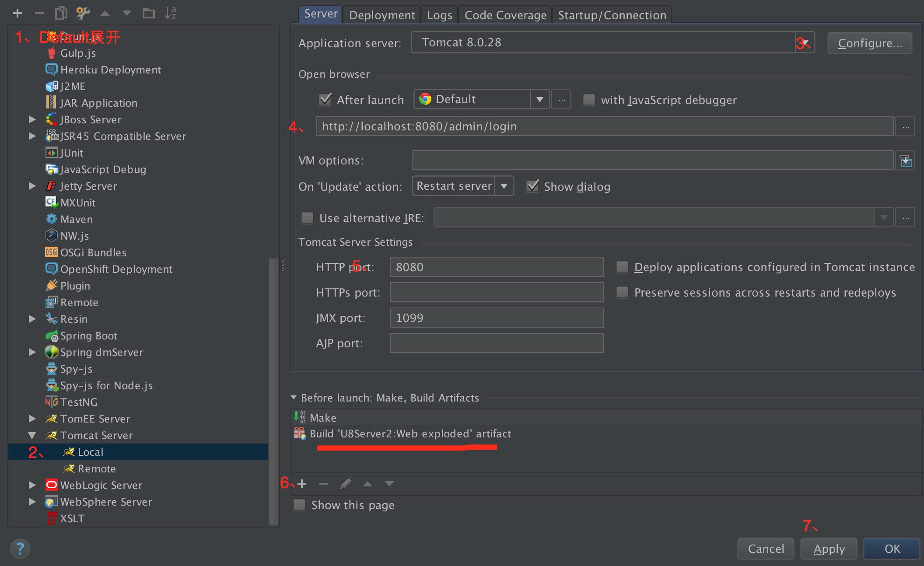Click the Apply button

pos(829,549)
